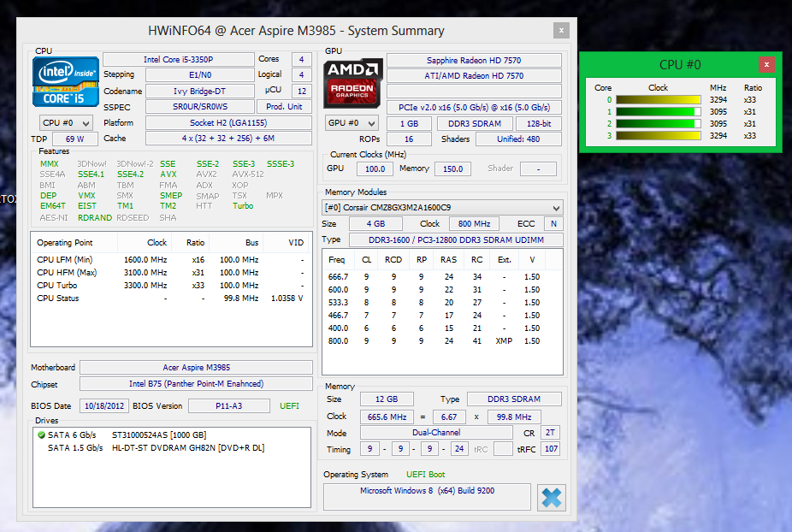Click the 69 W TDP field
The image size is (792, 532).
coord(74,139)
